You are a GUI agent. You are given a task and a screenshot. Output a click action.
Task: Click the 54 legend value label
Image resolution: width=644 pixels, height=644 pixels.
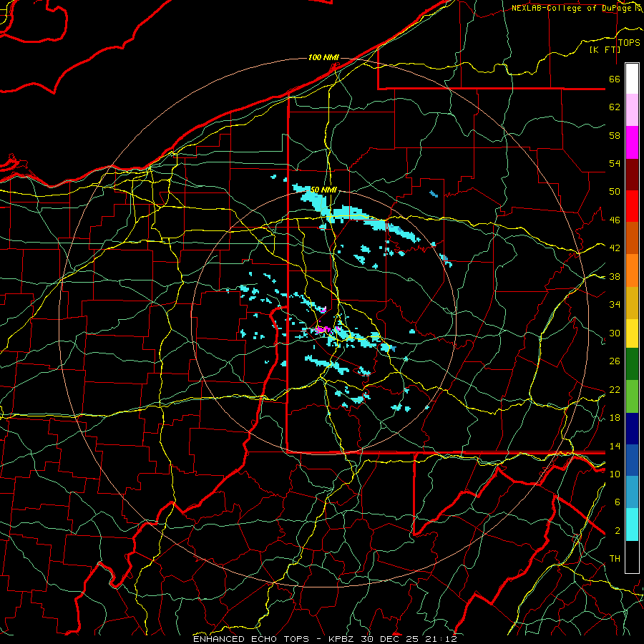(x=615, y=163)
